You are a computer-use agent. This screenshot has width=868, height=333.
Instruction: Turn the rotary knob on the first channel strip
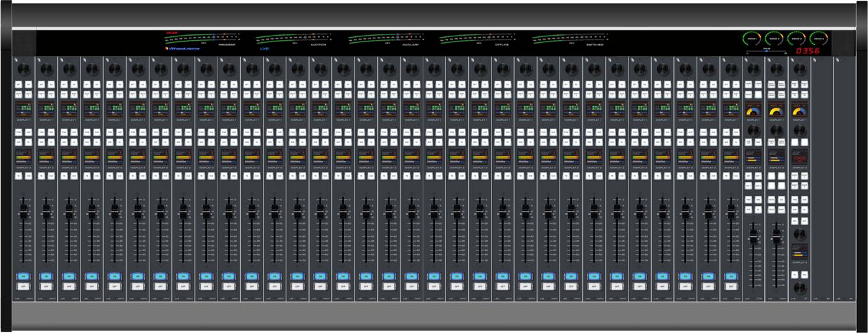23,68
